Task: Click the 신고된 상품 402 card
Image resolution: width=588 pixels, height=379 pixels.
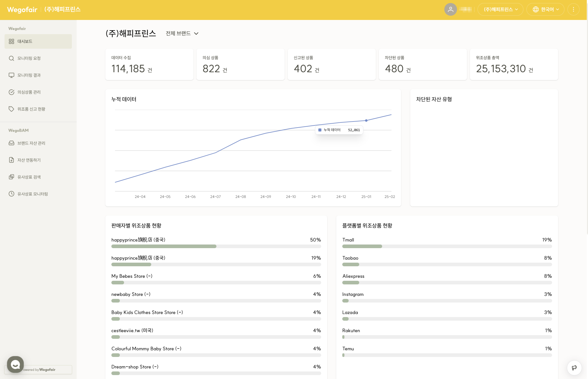Action: (332, 64)
